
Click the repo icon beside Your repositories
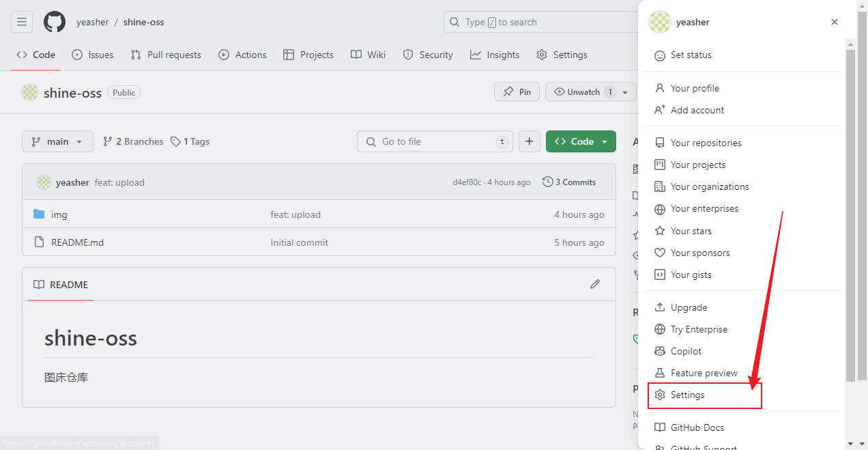(660, 143)
